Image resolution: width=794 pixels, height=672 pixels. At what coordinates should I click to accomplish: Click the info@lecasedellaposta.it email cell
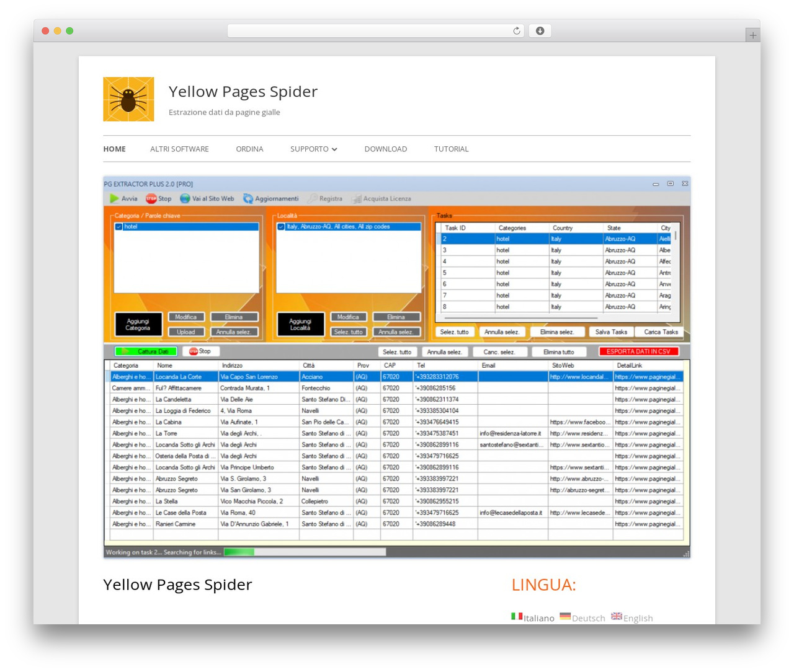point(512,513)
